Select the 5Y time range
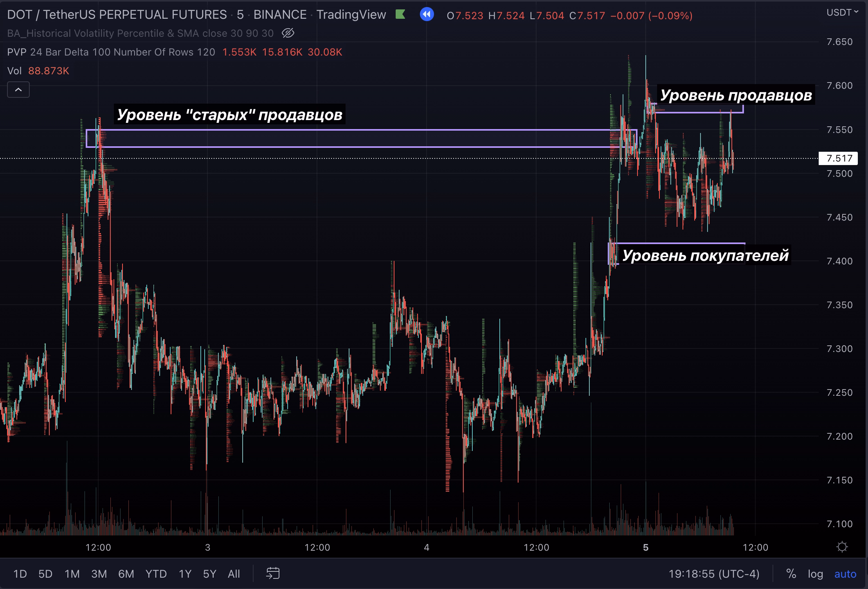Viewport: 868px width, 589px height. [210, 574]
